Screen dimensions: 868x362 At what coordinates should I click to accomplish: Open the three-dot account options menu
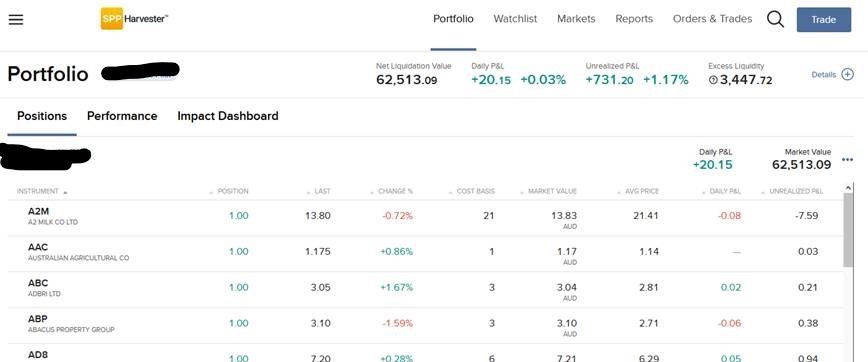pos(847,160)
